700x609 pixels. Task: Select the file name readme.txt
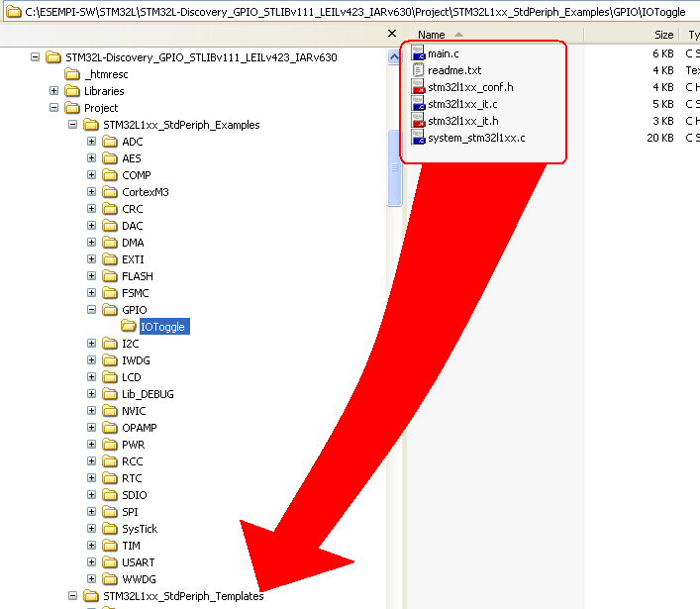454,70
